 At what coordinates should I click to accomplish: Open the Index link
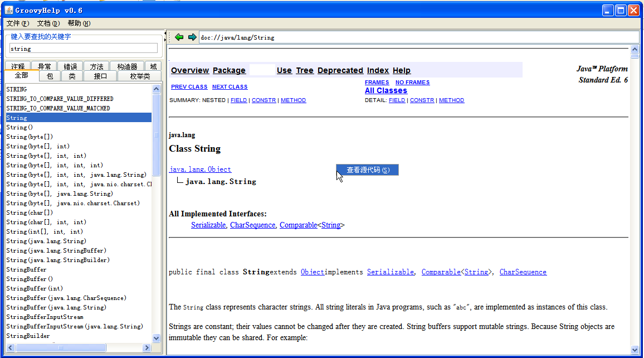coord(378,70)
